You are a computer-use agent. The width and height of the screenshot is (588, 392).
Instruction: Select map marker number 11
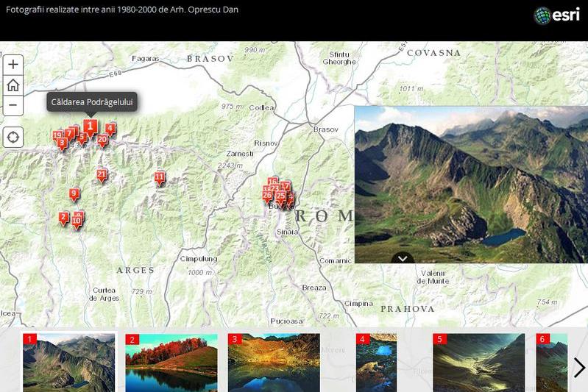point(160,178)
